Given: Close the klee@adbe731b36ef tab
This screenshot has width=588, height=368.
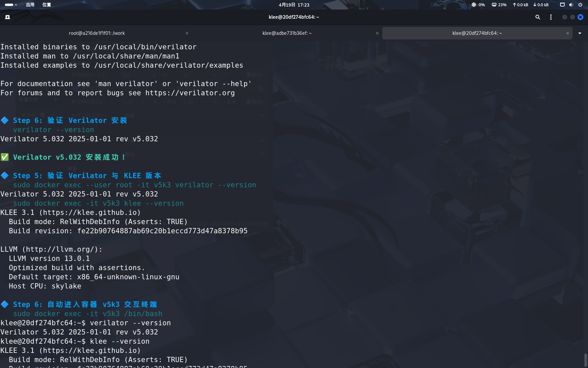Looking at the screenshot, I should [x=377, y=33].
